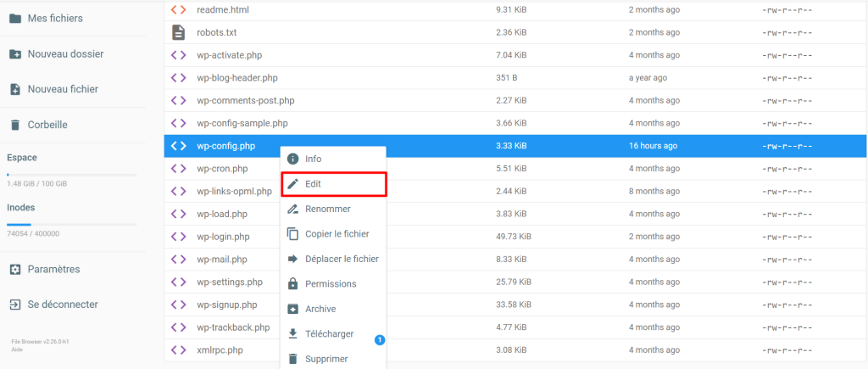This screenshot has width=868, height=369.
Task: Click the trash icon beside Corbeille
Action: pyautogui.click(x=15, y=125)
